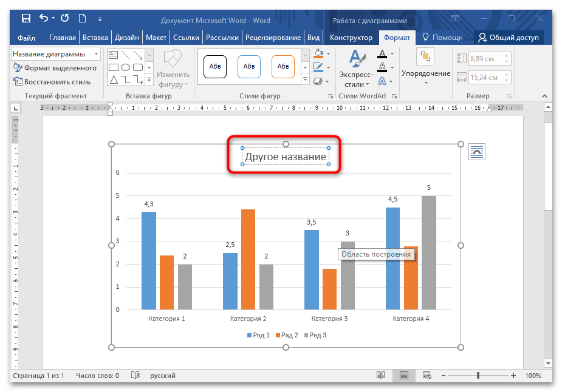562x392 pixels.
Task: Select the rectangle shape
Action: click(113, 67)
